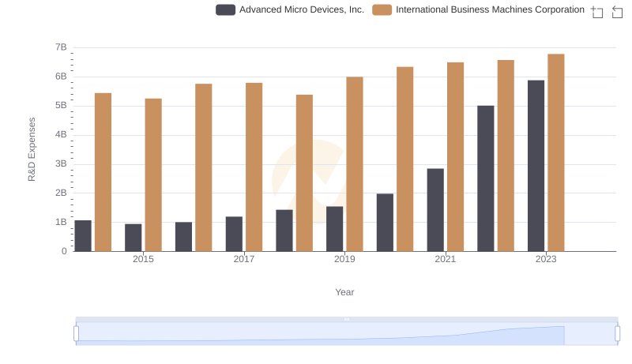Click the 1B y-axis label
The height and width of the screenshot is (364, 632).
tap(61, 222)
